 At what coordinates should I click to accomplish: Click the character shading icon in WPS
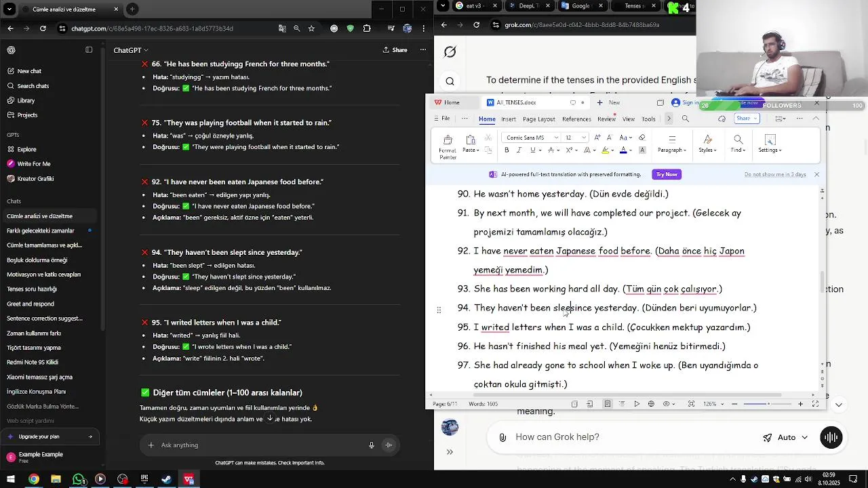(642, 150)
